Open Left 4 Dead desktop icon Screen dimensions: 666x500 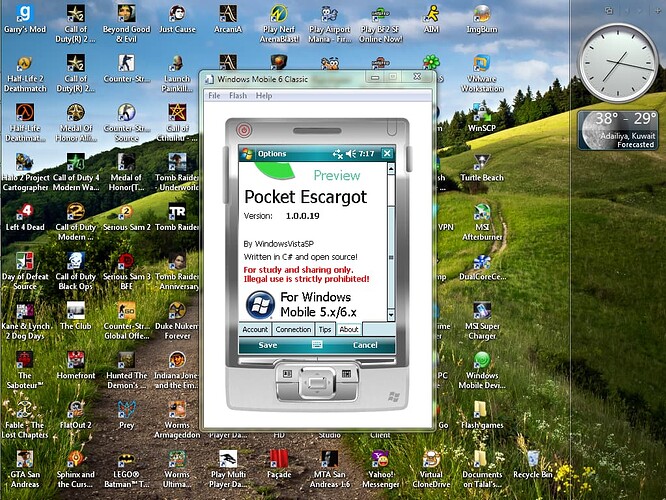pyautogui.click(x=25, y=218)
